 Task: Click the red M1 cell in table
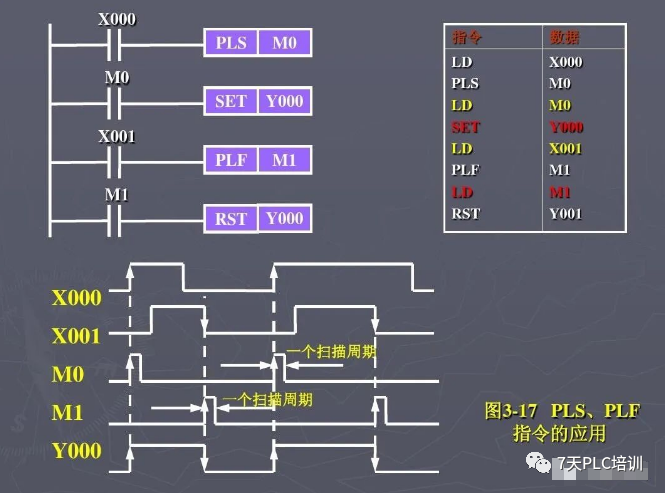[x=560, y=193]
